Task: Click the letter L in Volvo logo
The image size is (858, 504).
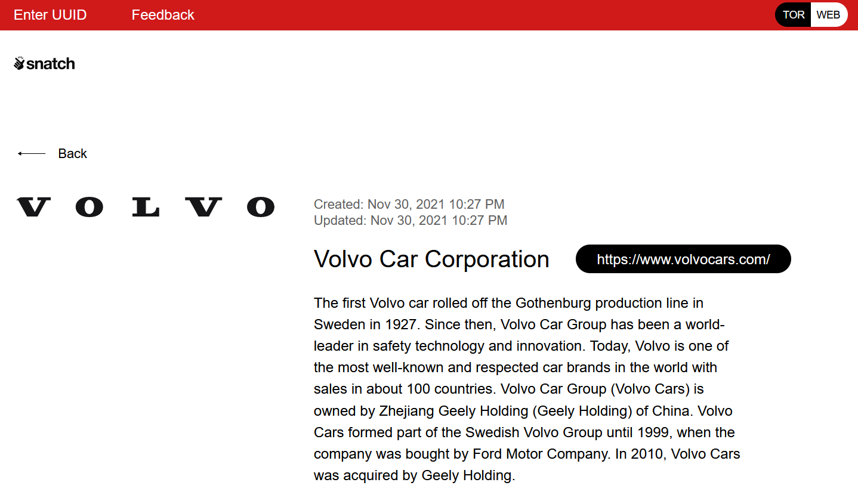Action: [146, 207]
